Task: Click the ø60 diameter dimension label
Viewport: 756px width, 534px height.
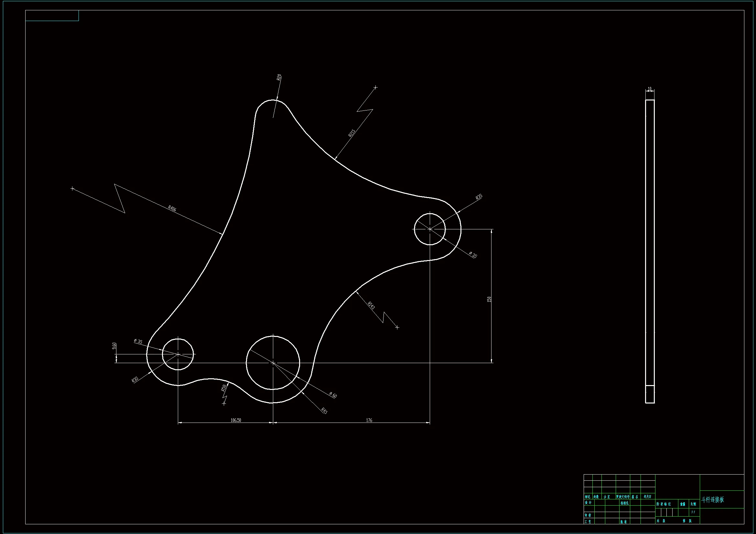Action: [x=333, y=395]
